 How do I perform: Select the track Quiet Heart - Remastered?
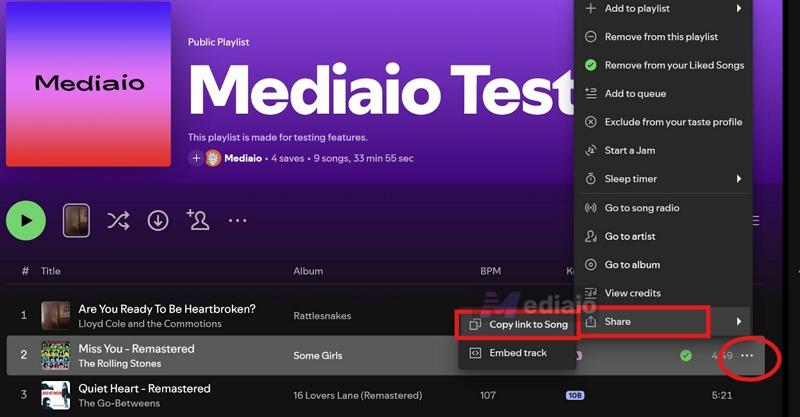tap(144, 388)
